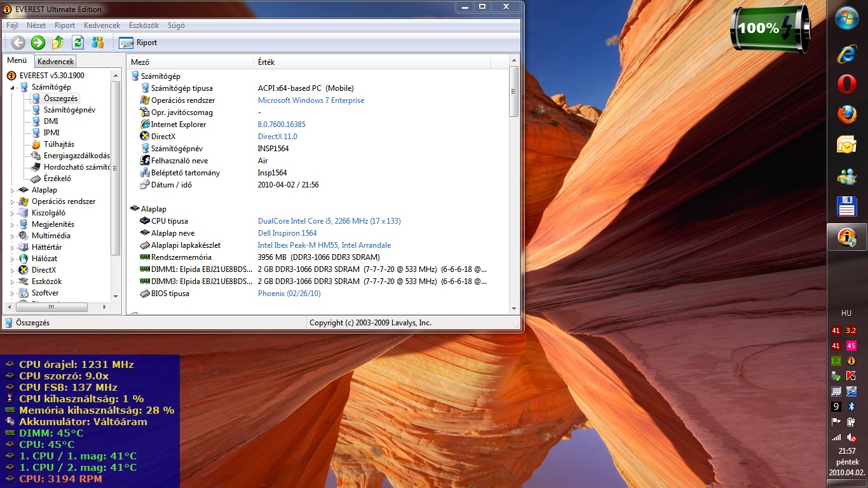Expand the Multimédia tree node
The width and height of the screenshot is (868, 488).
(x=13, y=236)
